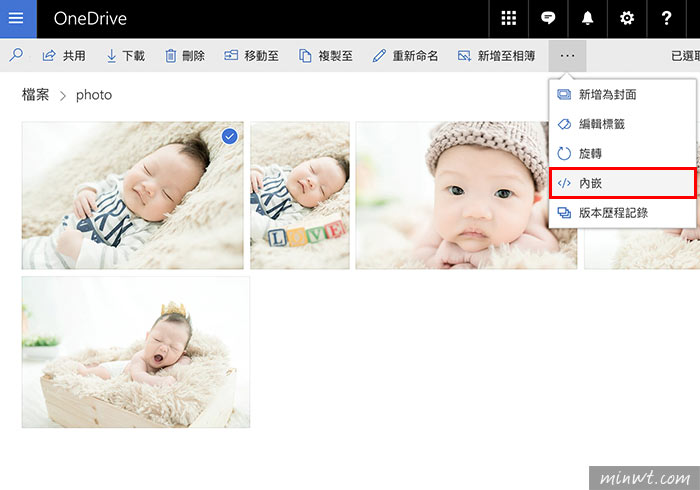Select 版本歷程記錄 version history entry
The height and width of the screenshot is (490, 700).
(622, 213)
